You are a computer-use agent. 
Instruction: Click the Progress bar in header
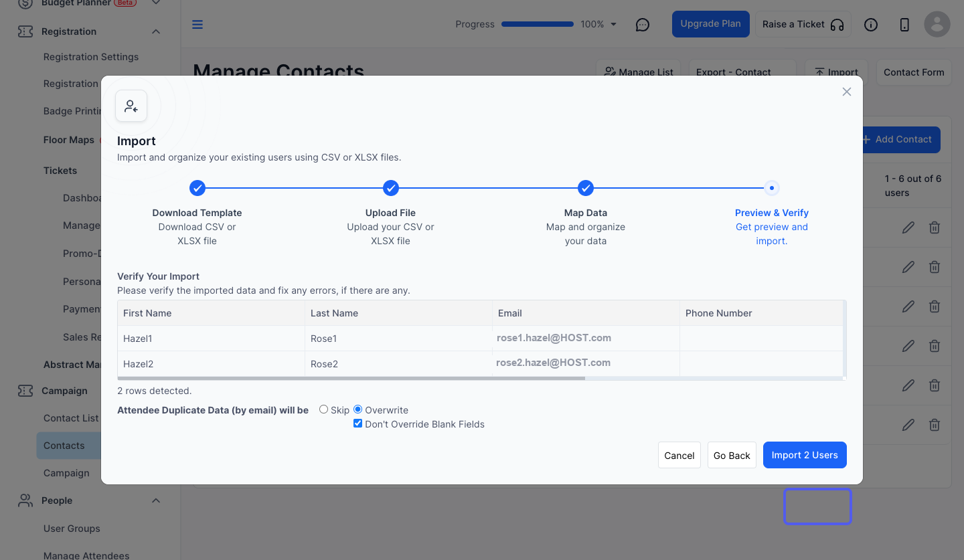pyautogui.click(x=538, y=24)
